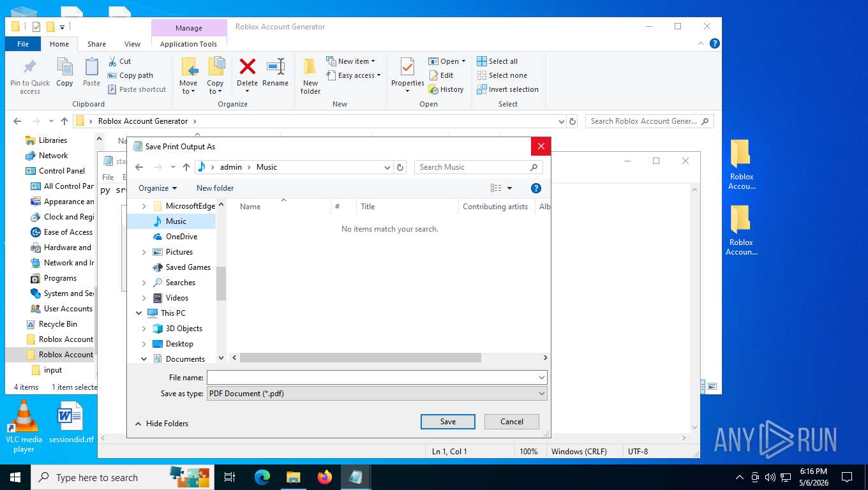The height and width of the screenshot is (490, 868).
Task: Open sessiondid.rtf desktop file icon
Action: [x=71, y=422]
